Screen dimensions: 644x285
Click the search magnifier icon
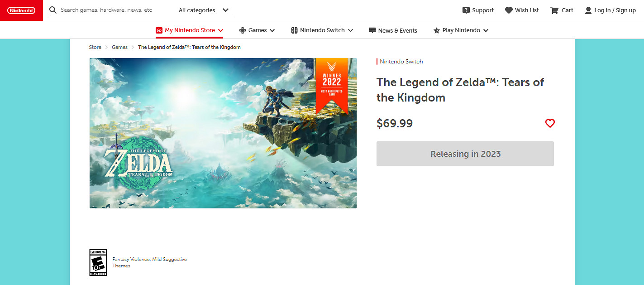click(53, 10)
